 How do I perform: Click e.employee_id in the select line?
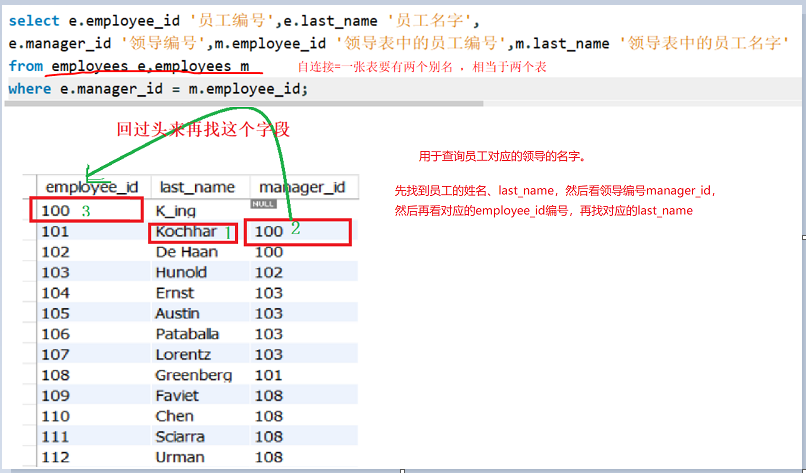[x=124, y=21]
